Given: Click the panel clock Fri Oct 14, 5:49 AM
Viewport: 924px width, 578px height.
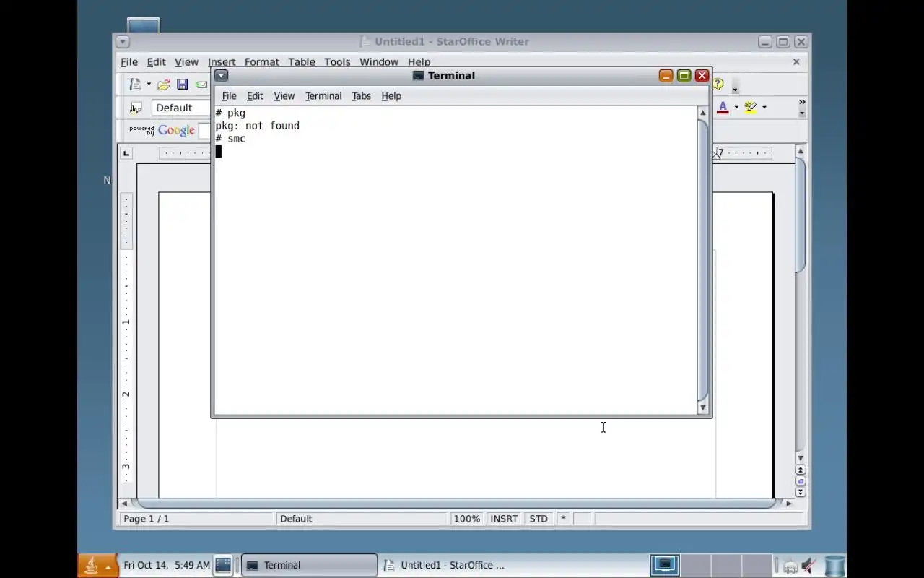Looking at the screenshot, I should (x=167, y=565).
